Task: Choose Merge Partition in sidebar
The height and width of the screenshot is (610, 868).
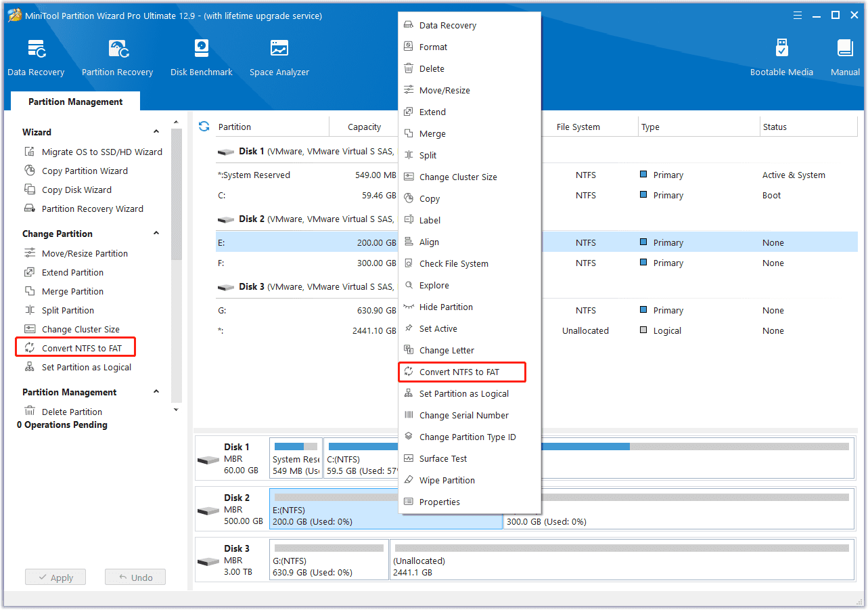Action: pos(64,291)
